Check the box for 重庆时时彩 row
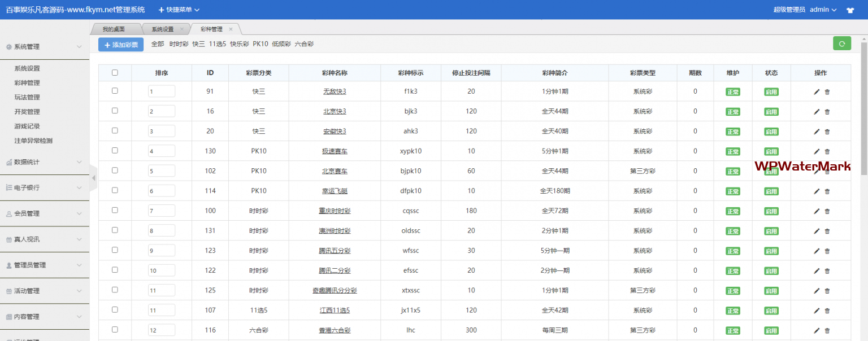 click(x=115, y=210)
